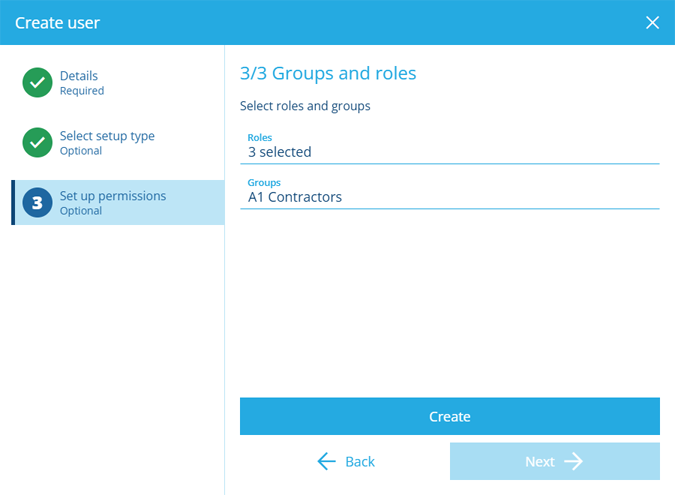Open the Groups dropdown showing A1 Contractors
Image resolution: width=675 pixels, height=495 pixels.
point(449,192)
